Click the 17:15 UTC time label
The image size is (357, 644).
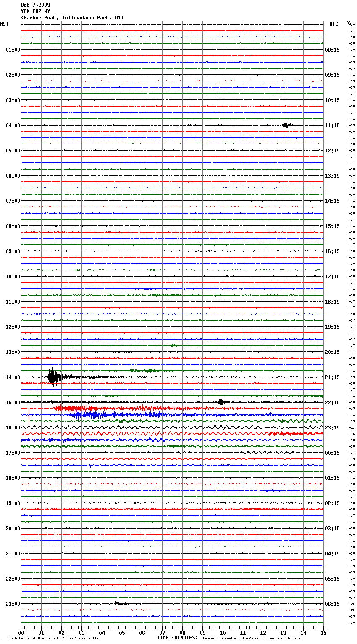tap(332, 277)
